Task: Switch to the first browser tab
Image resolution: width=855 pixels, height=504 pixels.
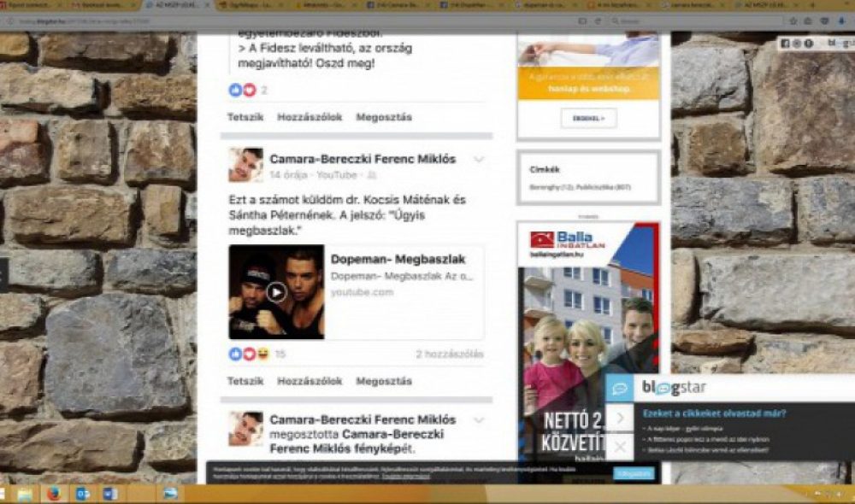Action: 32,5
